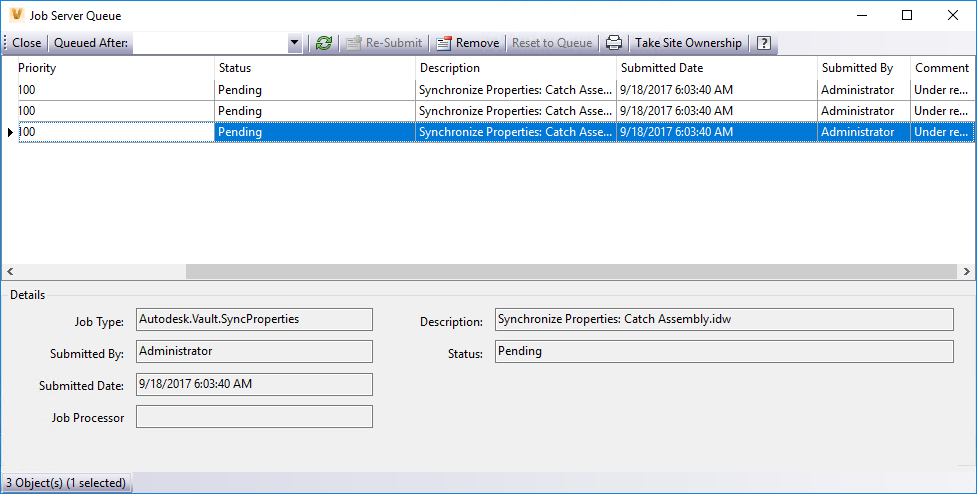Click Reset to Queue button

[x=552, y=43]
